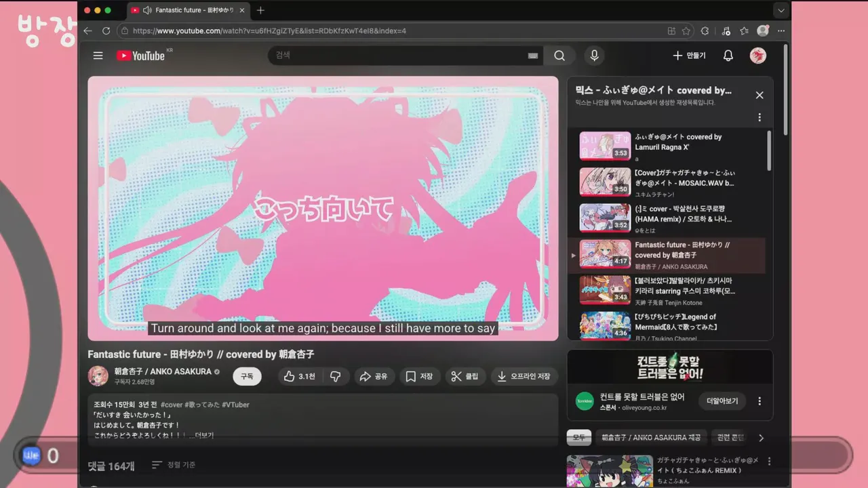Viewport: 868px width, 488px height.
Task: Click the 만들기 create button
Action: point(688,56)
